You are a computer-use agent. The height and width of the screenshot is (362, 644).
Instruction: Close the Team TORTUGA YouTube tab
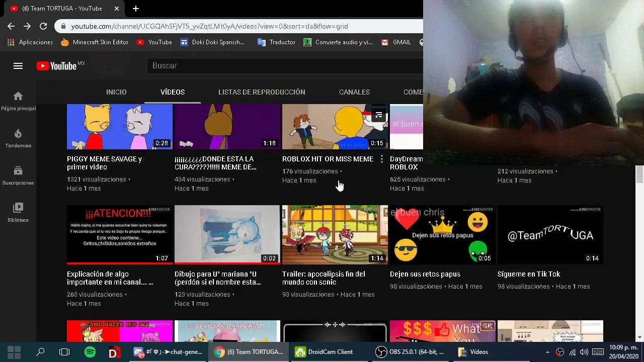click(117, 9)
